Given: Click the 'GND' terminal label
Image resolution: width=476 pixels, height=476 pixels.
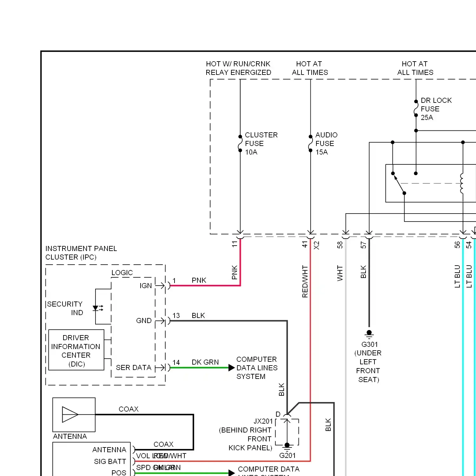Looking at the screenshot, I should pyautogui.click(x=144, y=321).
